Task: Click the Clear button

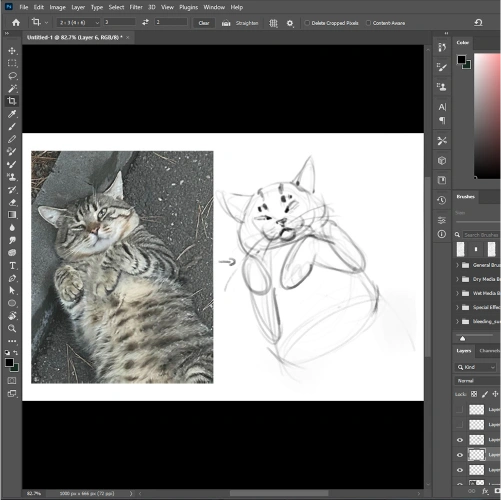Action: [204, 23]
